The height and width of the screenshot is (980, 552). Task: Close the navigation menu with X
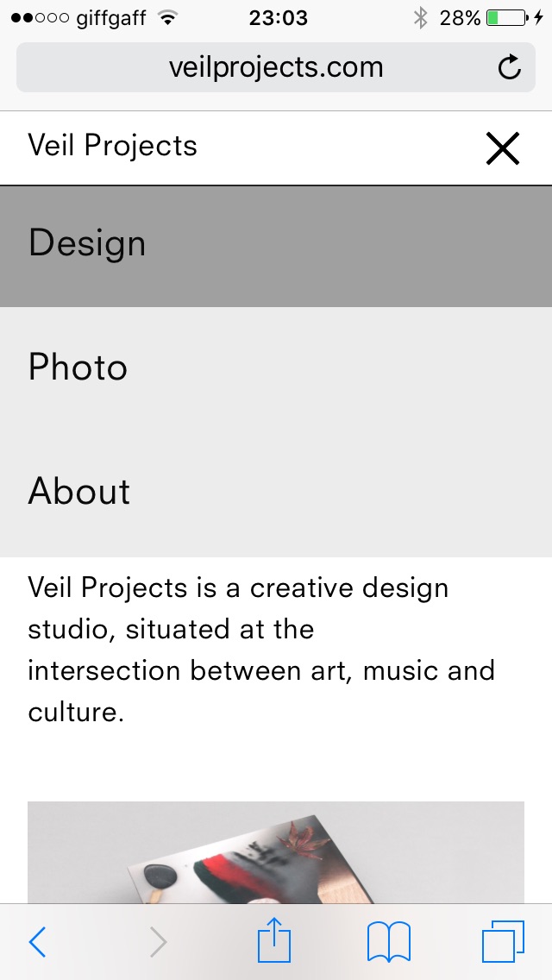503,148
